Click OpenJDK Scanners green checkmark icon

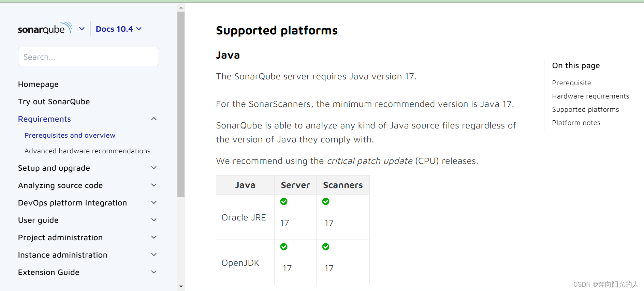326,247
